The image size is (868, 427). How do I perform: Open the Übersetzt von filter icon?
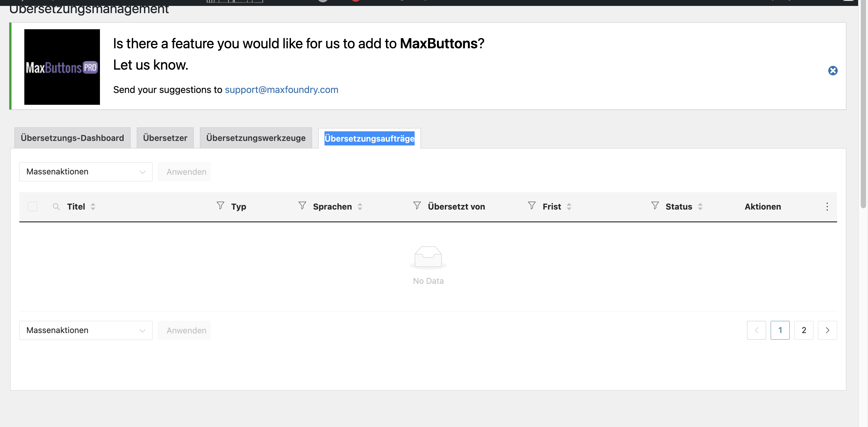[x=417, y=205]
